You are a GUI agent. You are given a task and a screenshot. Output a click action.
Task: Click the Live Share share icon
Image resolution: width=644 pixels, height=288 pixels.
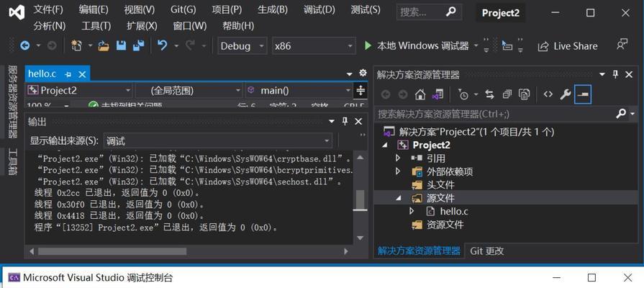543,46
